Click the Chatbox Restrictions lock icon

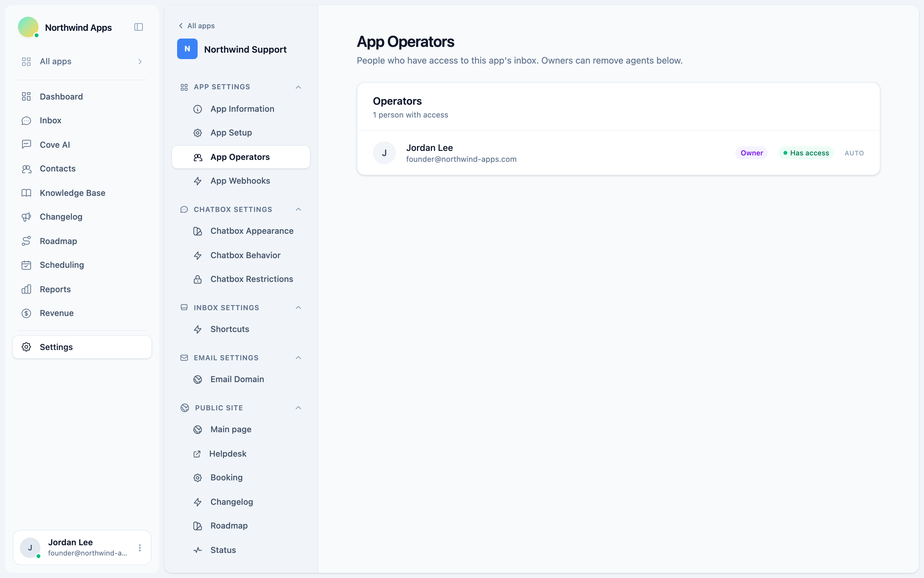pos(197,279)
